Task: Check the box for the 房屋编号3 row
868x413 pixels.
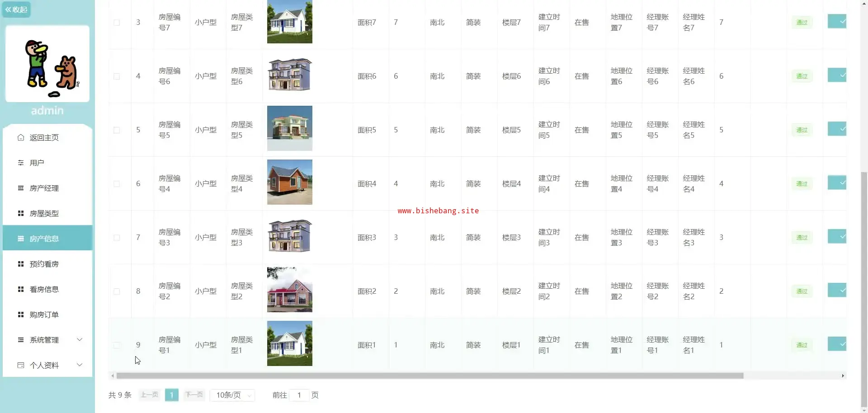Action: [x=117, y=238]
